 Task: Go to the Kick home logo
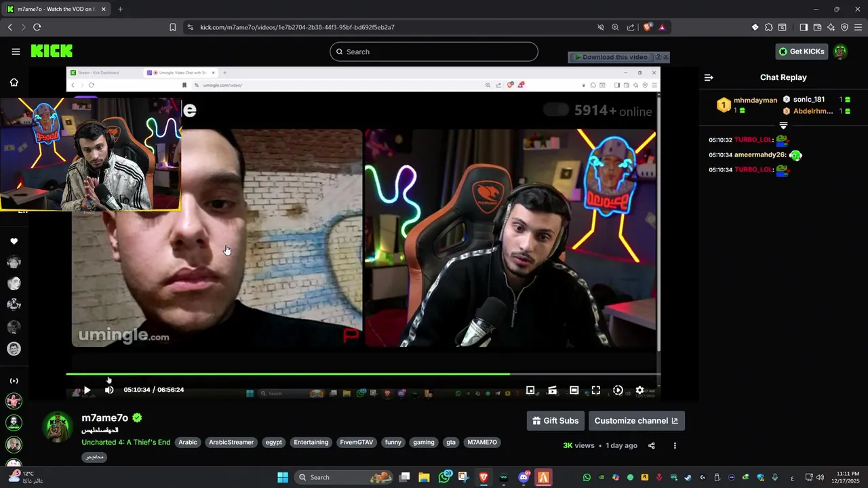click(52, 52)
